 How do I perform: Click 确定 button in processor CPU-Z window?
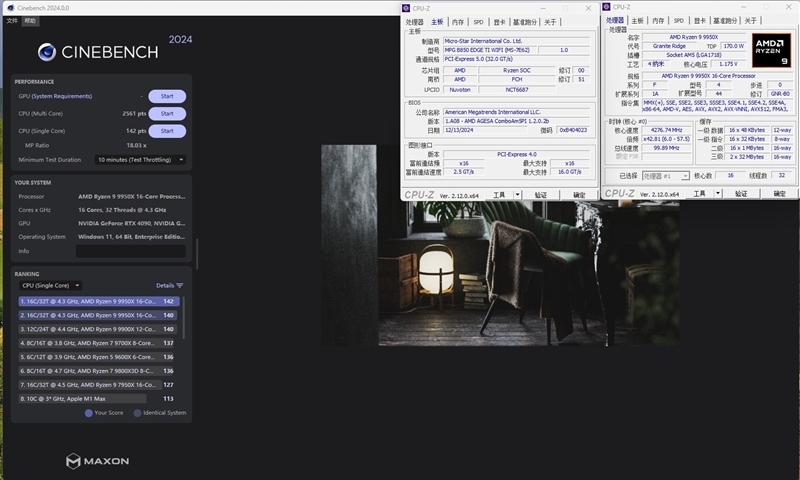coord(780,193)
